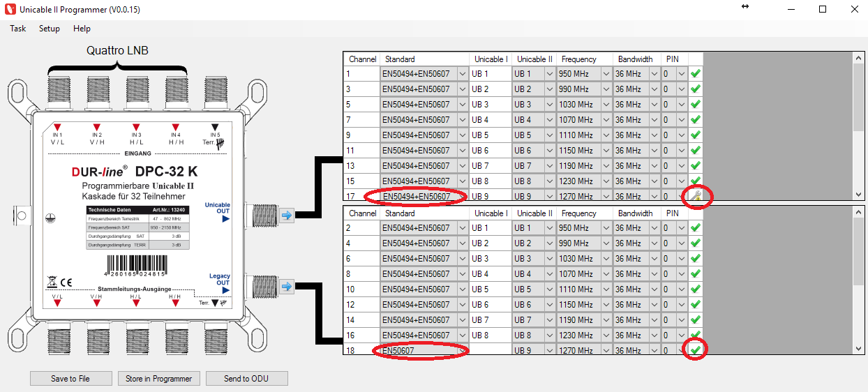Viewport: 868px width, 392px height.
Task: Click the green checkmark in channel 18 row
Action: (x=696, y=349)
